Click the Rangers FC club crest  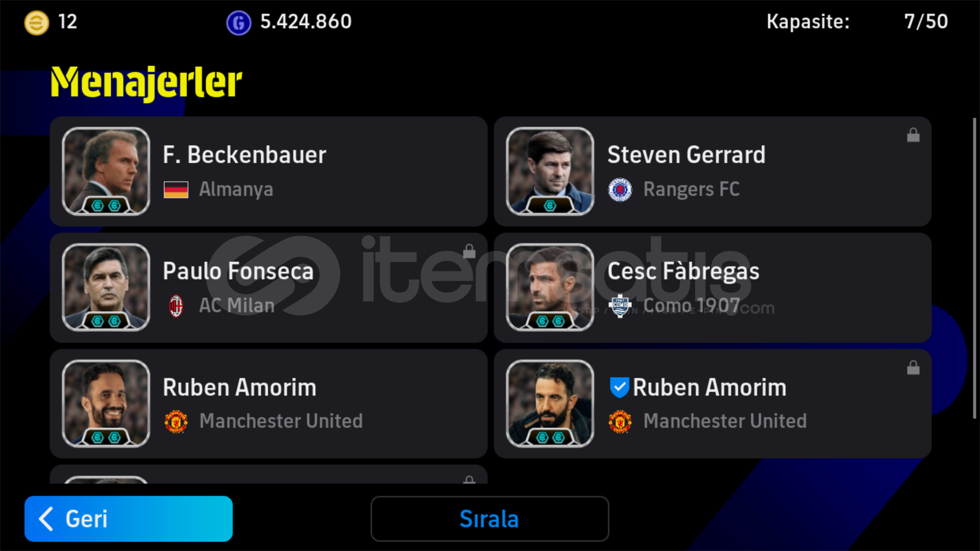(x=620, y=190)
